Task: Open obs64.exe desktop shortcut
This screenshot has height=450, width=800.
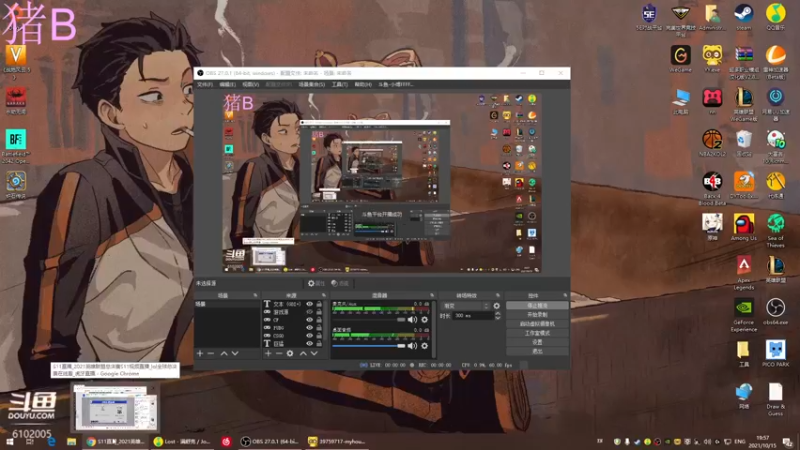Action: click(x=776, y=312)
